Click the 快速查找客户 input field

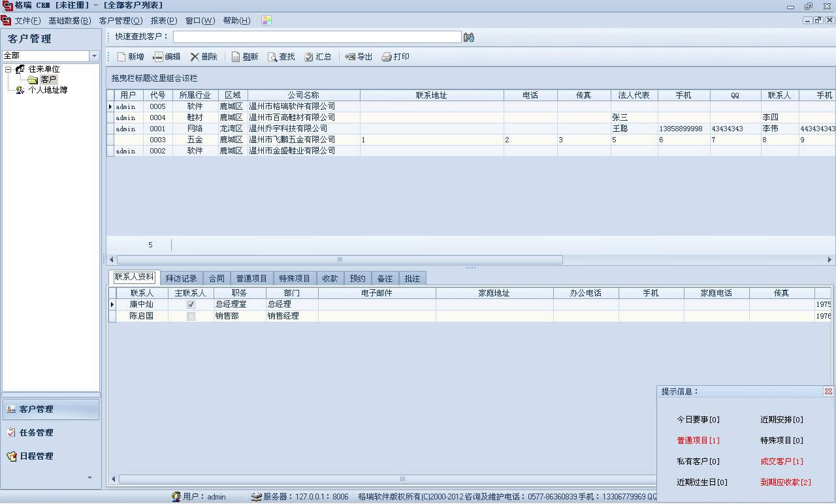tap(317, 37)
